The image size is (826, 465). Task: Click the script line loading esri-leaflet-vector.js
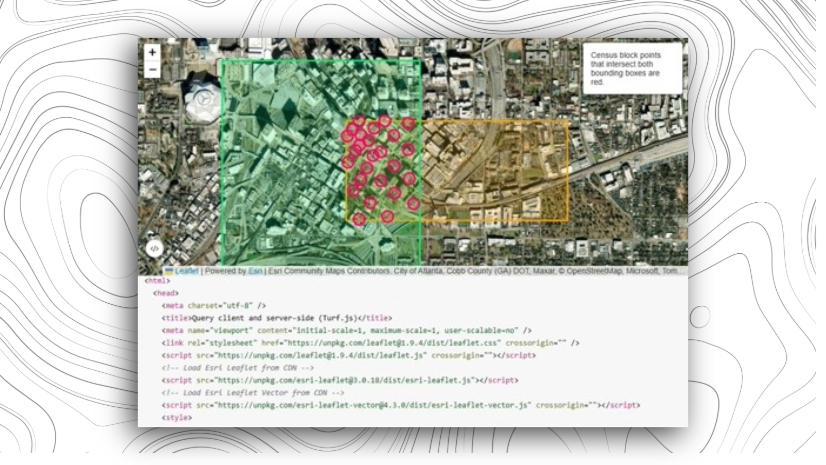click(401, 405)
